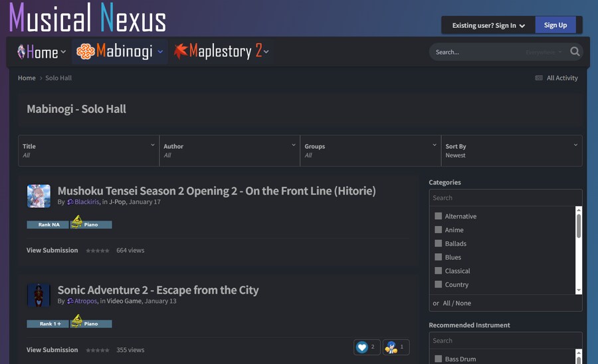Go to Home breadcrumb
This screenshot has width=598, height=364.
click(x=27, y=78)
